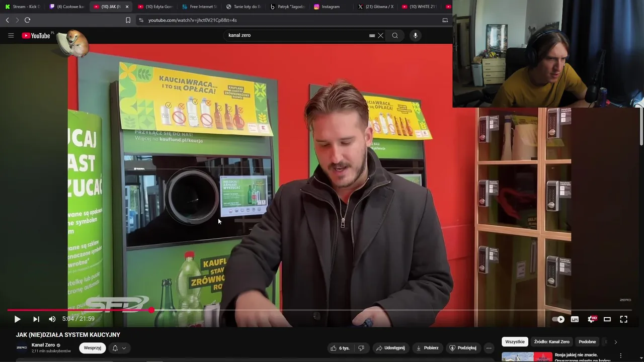This screenshot has height=362, width=644.
Task: Play the video with the play button
Action: pyautogui.click(x=17, y=319)
